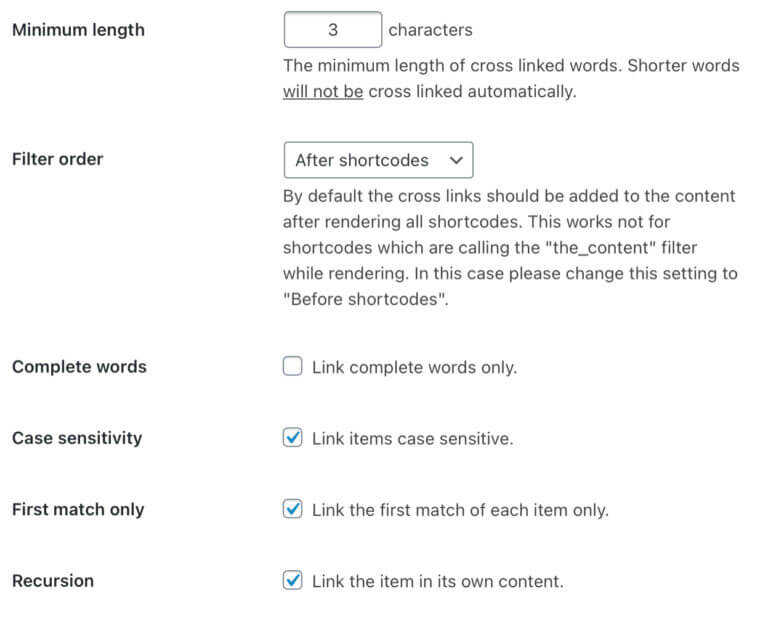This screenshot has height=623, width=768.
Task: Click the chevron arrow on After shortcodes
Action: click(456, 160)
